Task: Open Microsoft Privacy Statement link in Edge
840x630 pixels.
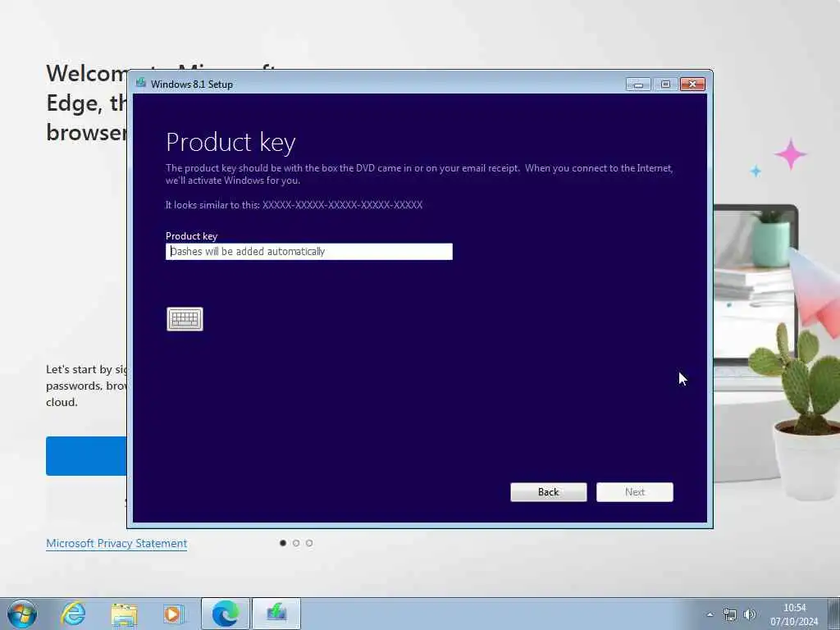Action: [116, 543]
